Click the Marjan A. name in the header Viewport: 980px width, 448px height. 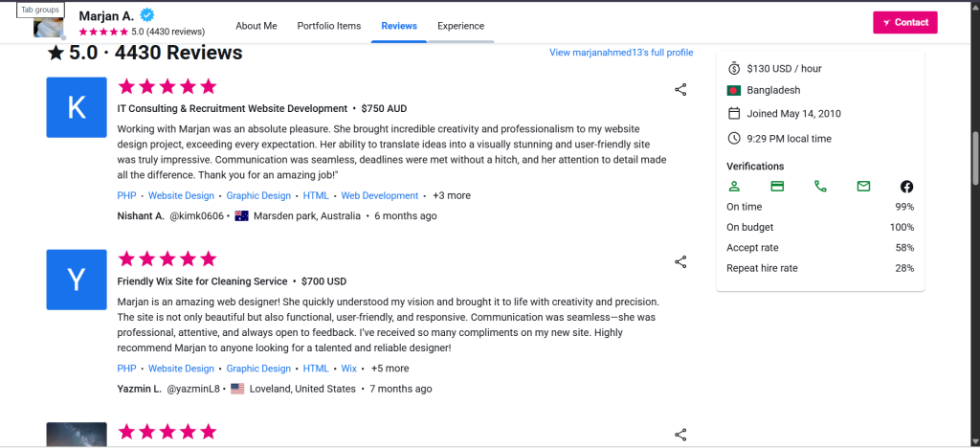107,15
